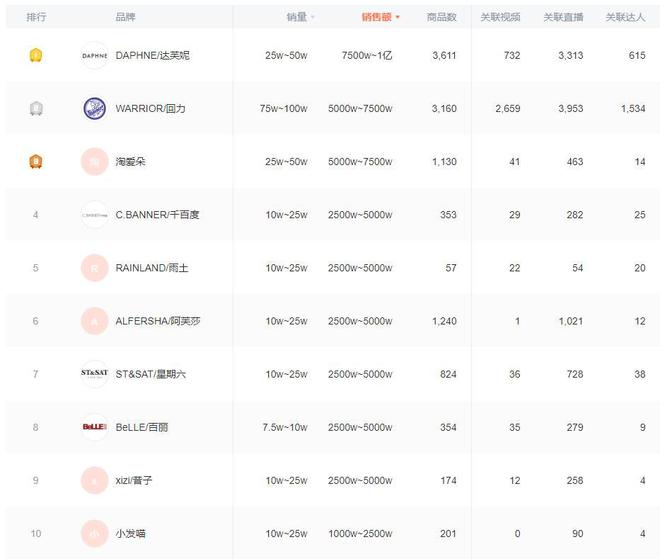Select DAPHNE video count 732
660x559 pixels.
click(x=512, y=55)
